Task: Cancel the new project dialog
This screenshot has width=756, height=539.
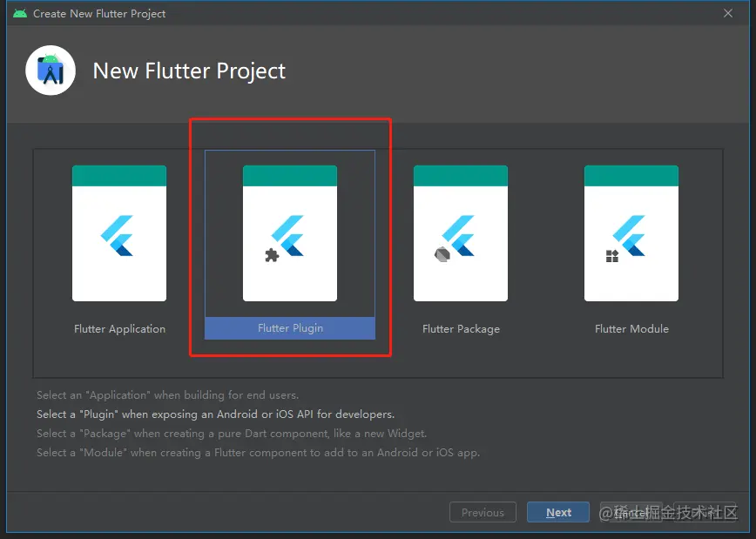Action: (x=631, y=512)
